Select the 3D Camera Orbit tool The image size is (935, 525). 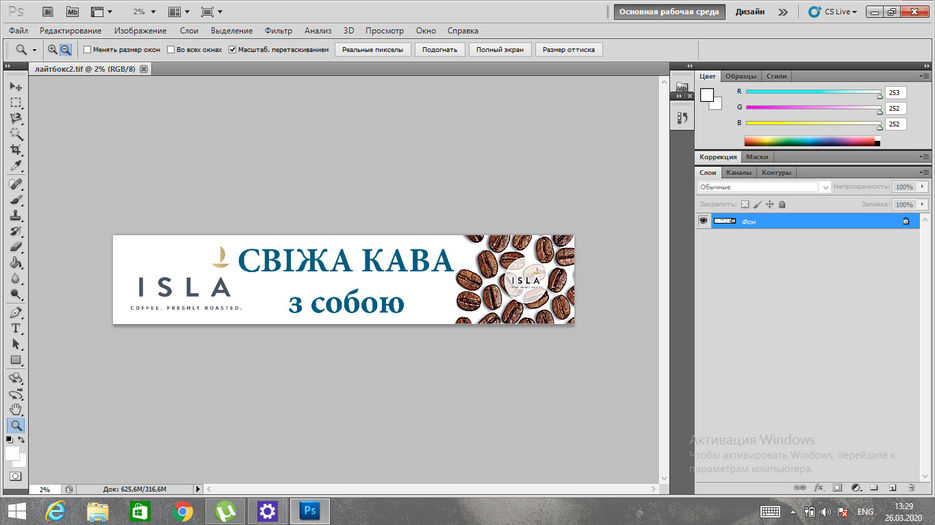(x=16, y=394)
